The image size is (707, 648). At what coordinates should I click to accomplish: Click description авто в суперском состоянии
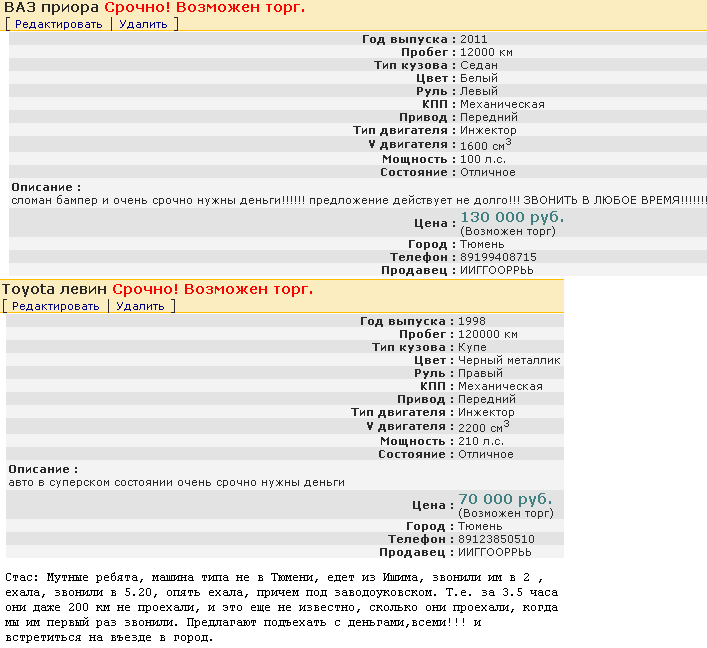(x=177, y=483)
